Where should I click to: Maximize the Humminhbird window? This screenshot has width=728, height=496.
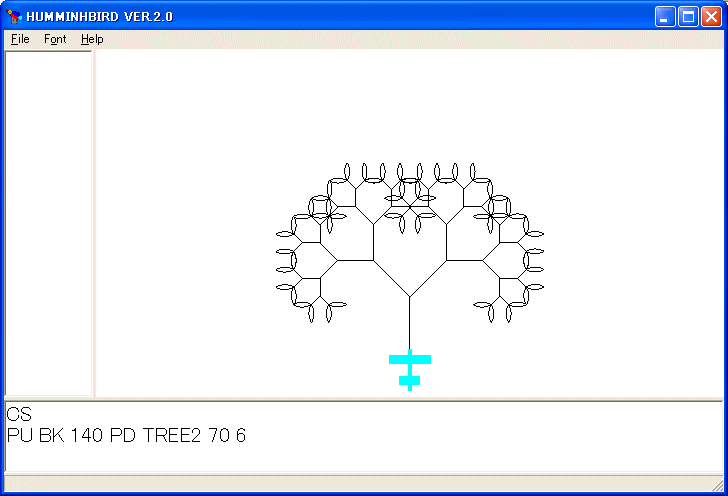688,17
